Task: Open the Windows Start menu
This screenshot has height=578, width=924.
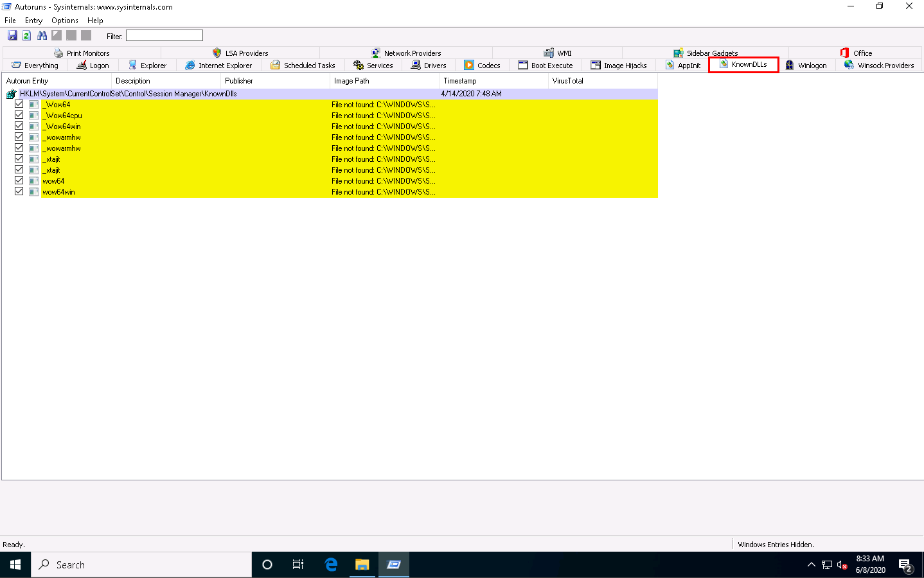Action: click(15, 565)
